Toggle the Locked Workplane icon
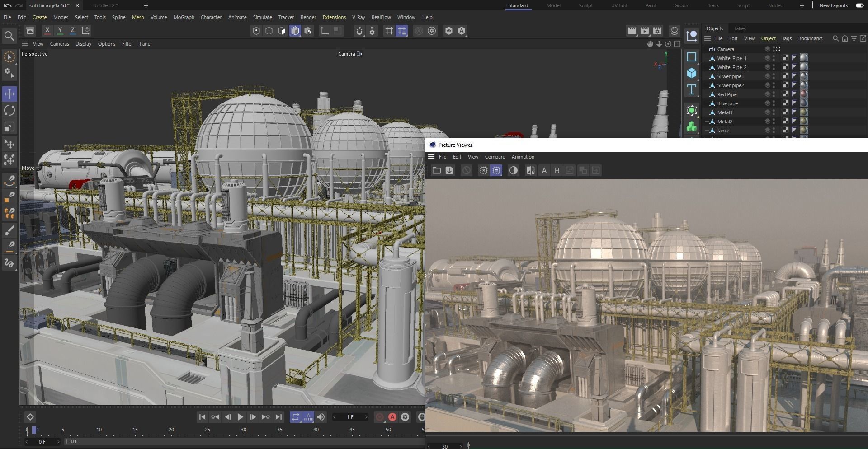This screenshot has width=868, height=449. coord(402,31)
